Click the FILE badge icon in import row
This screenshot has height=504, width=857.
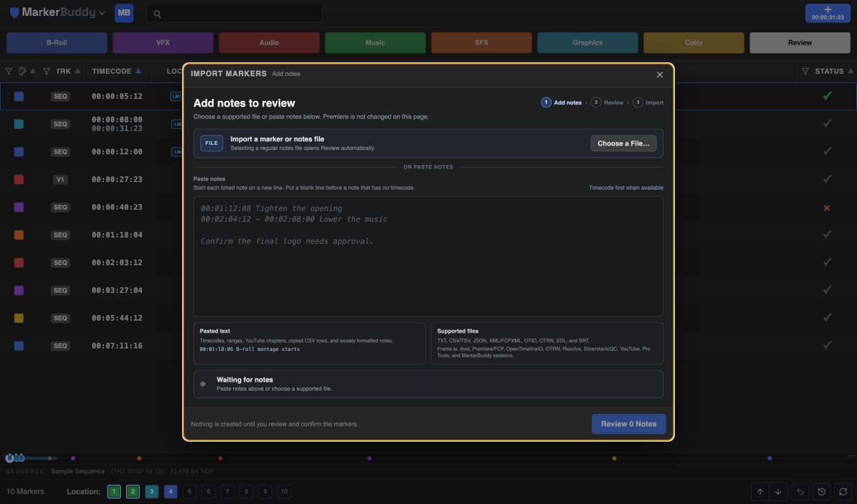212,143
